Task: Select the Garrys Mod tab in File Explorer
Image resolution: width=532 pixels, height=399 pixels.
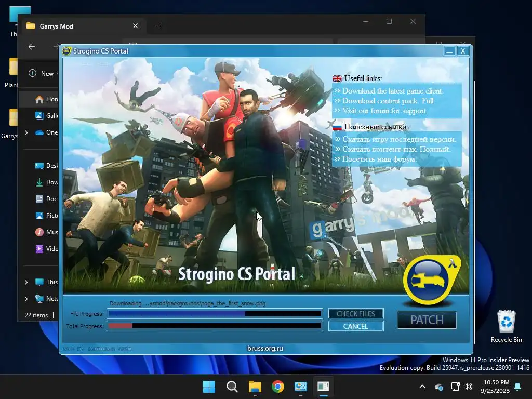Action: (x=81, y=26)
